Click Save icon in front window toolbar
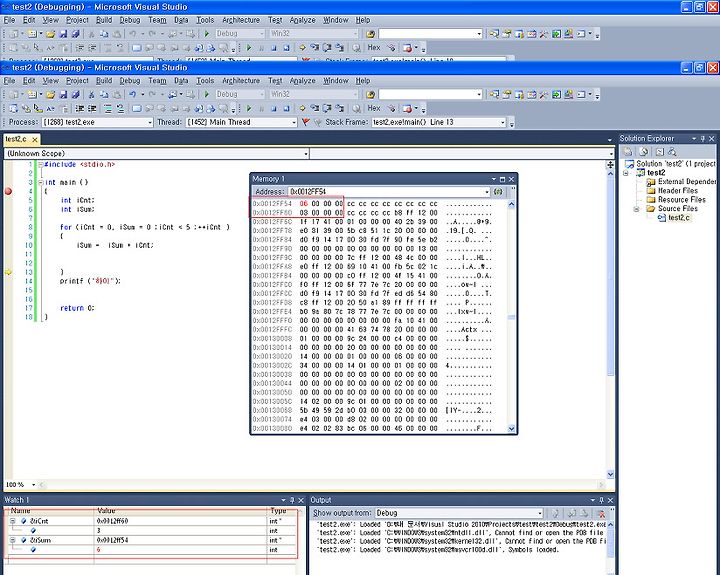The height and width of the screenshot is (575, 720). 63,95
